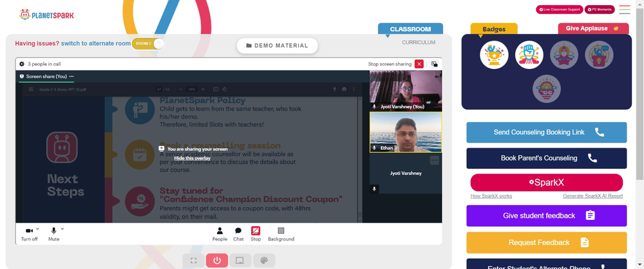Click '3 people in call' text

click(x=44, y=64)
